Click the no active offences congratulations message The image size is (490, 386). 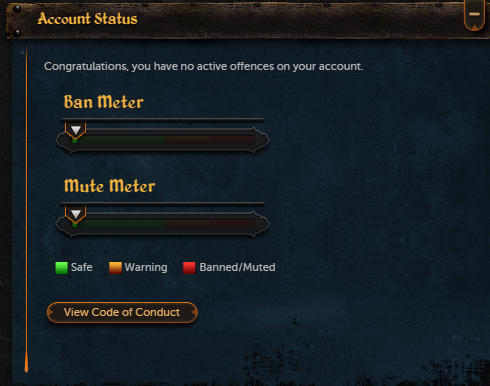204,66
